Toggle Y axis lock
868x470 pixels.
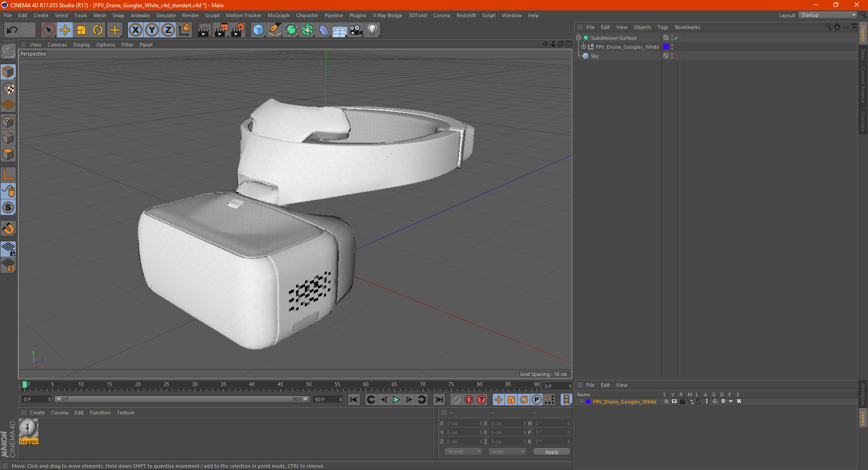152,30
